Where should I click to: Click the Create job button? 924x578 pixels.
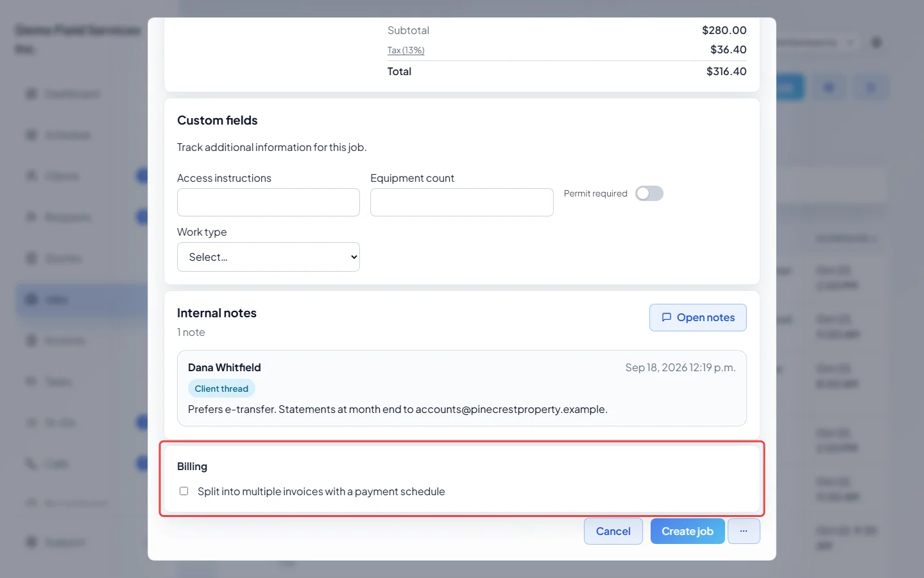tap(688, 531)
